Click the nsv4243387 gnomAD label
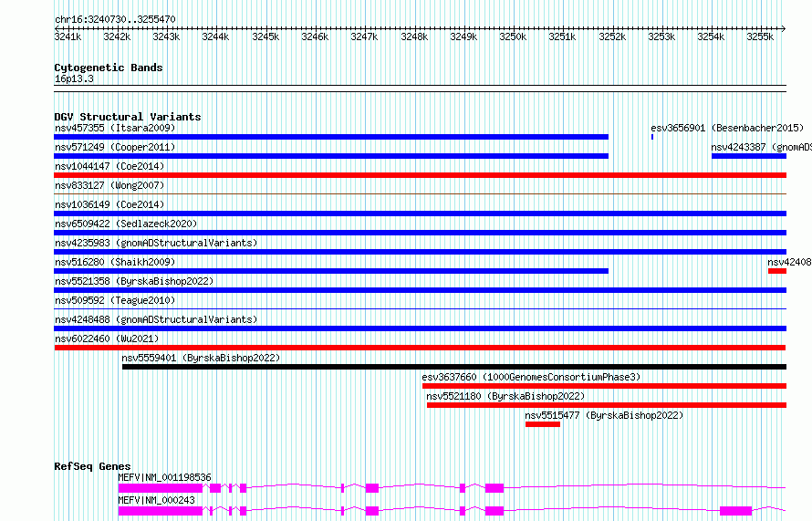Screen dimensions: 812x521 point(761,147)
